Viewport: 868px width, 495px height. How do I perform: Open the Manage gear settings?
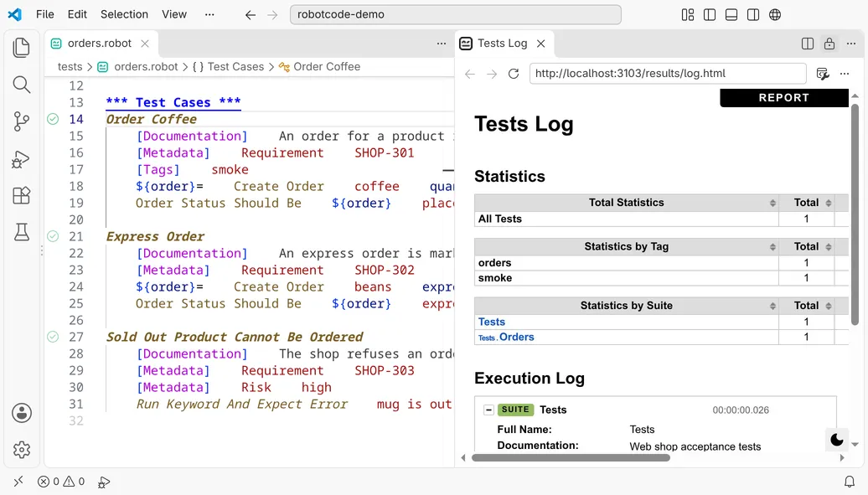pyautogui.click(x=22, y=450)
